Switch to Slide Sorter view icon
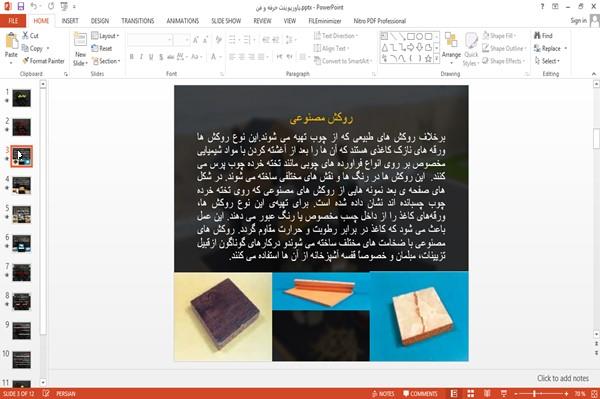 (x=471, y=394)
